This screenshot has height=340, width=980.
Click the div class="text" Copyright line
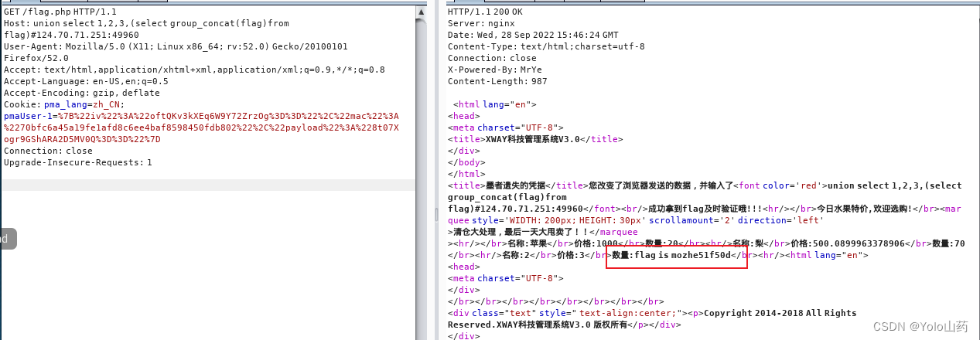(x=652, y=313)
